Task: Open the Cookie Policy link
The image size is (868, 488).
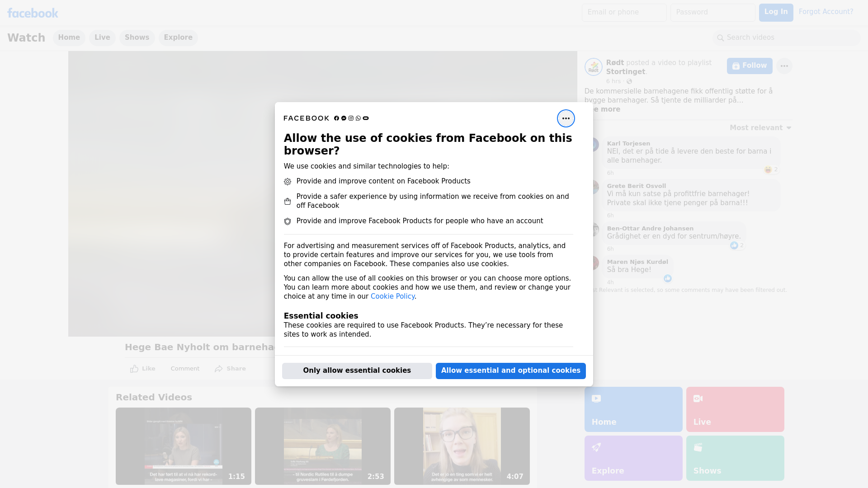Action: (392, 296)
